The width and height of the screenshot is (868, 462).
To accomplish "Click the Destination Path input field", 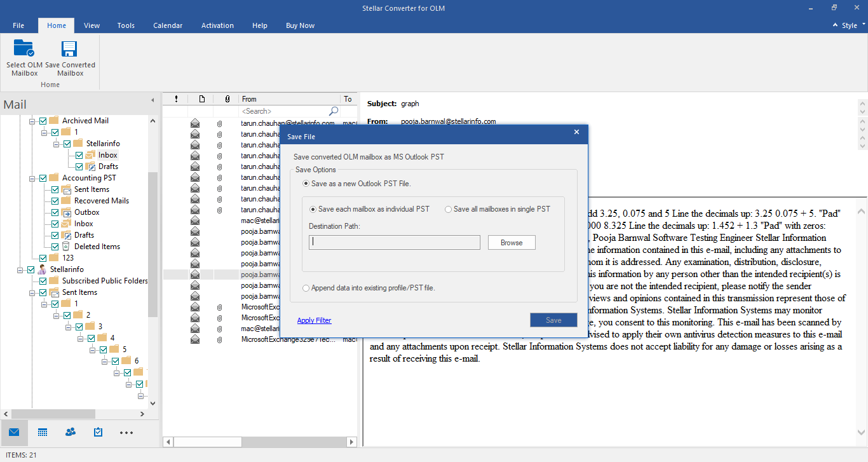I will point(395,242).
